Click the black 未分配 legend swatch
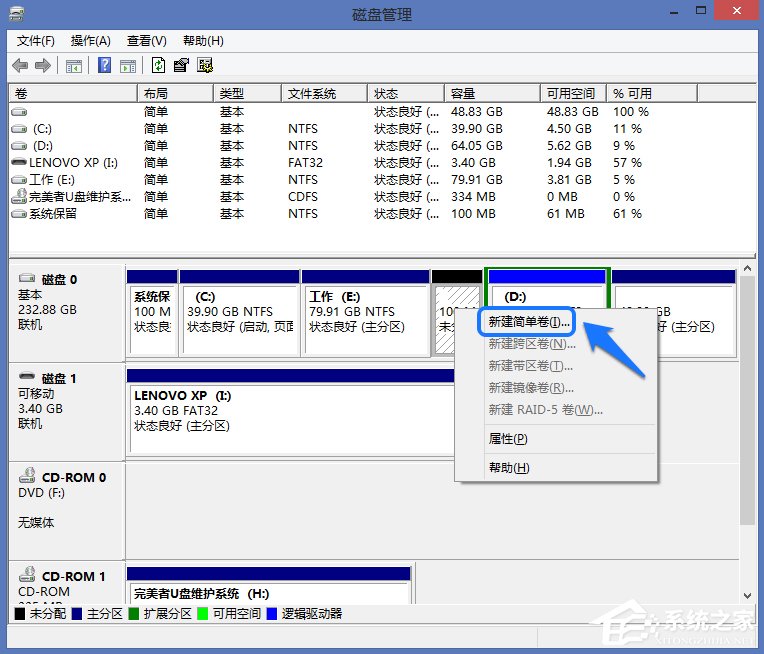Viewport: 764px width, 654px height. point(19,614)
